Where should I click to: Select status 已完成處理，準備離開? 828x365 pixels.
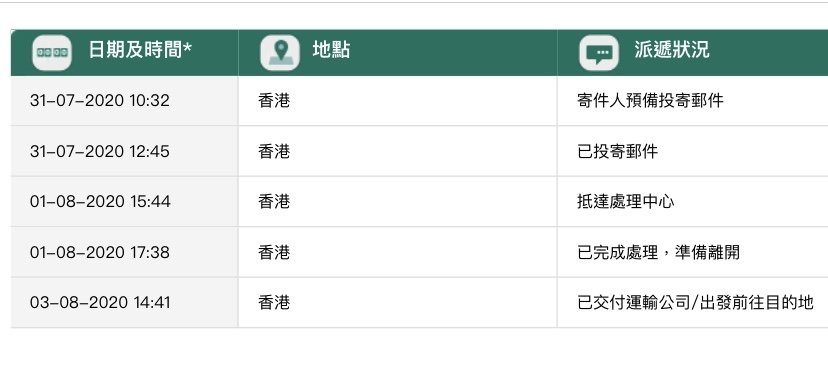click(658, 252)
